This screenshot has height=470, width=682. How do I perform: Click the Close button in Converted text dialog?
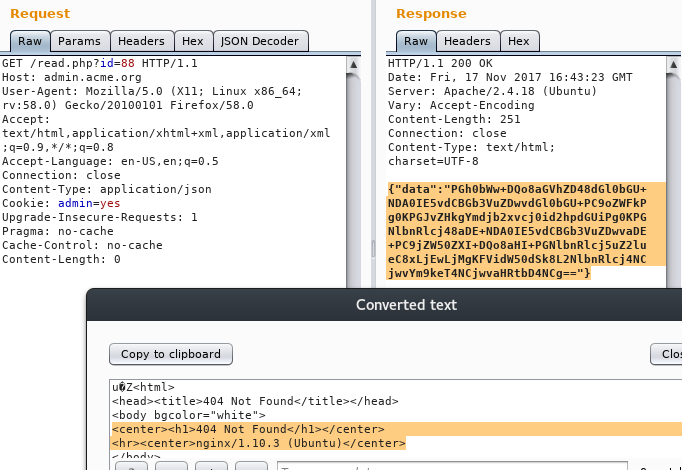[x=666, y=354]
